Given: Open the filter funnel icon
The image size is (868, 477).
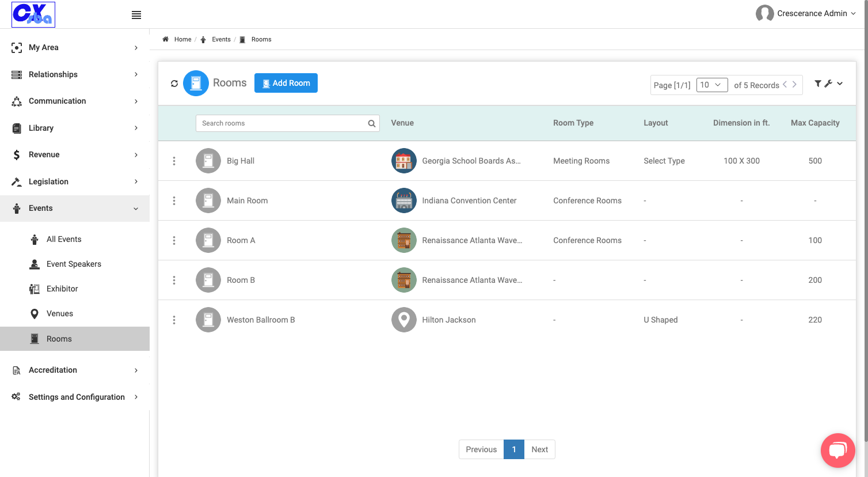Looking at the screenshot, I should pos(818,84).
